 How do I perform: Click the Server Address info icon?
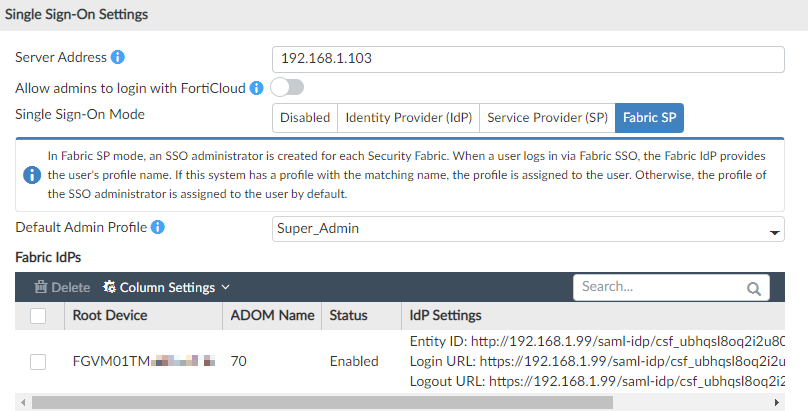coord(118,57)
